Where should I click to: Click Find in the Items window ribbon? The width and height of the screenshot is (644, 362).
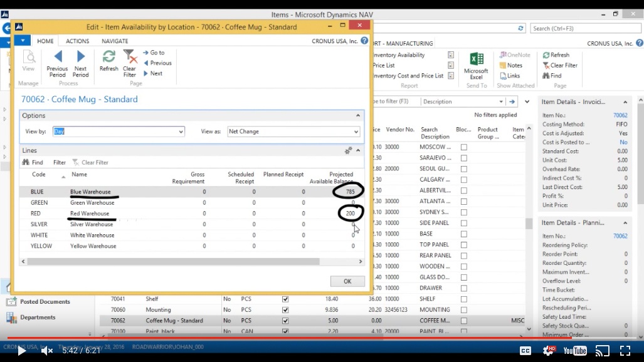(x=552, y=76)
